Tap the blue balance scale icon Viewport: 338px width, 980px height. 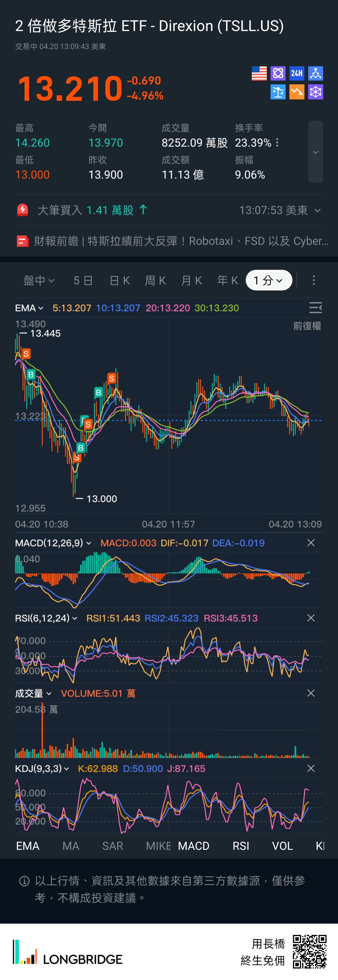click(x=278, y=92)
